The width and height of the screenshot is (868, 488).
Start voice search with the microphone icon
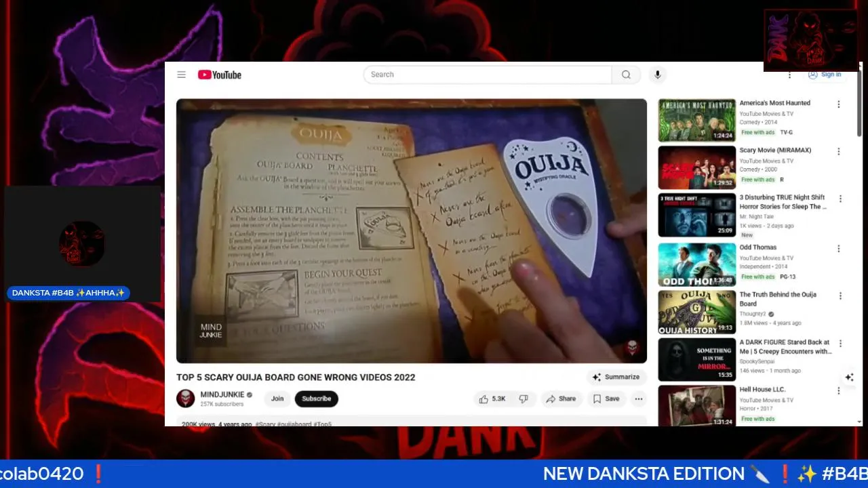tap(656, 75)
